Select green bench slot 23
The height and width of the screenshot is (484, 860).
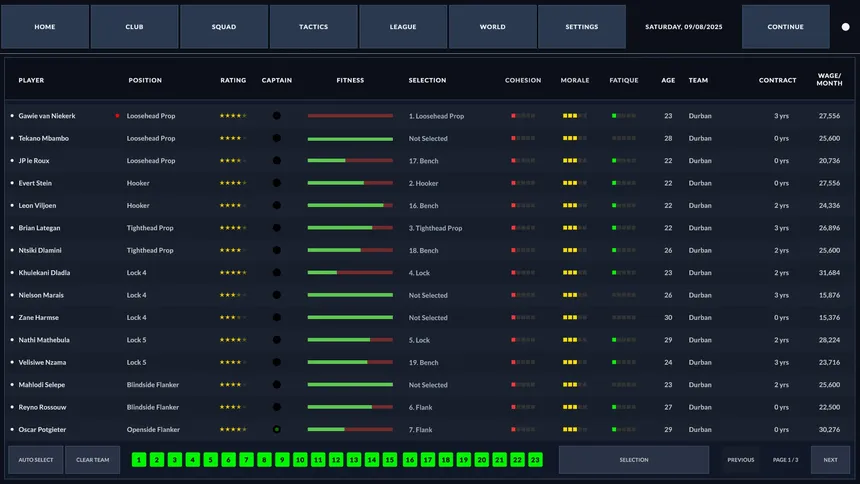(535, 460)
